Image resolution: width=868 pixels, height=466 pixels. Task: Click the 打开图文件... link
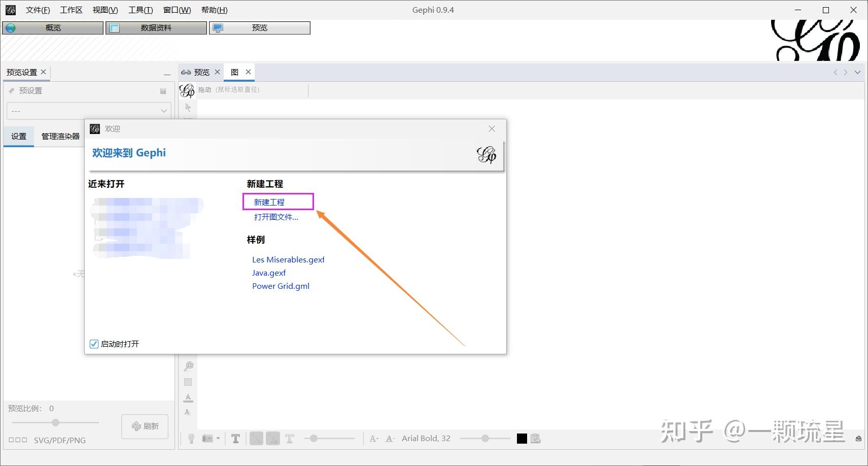[x=276, y=217]
